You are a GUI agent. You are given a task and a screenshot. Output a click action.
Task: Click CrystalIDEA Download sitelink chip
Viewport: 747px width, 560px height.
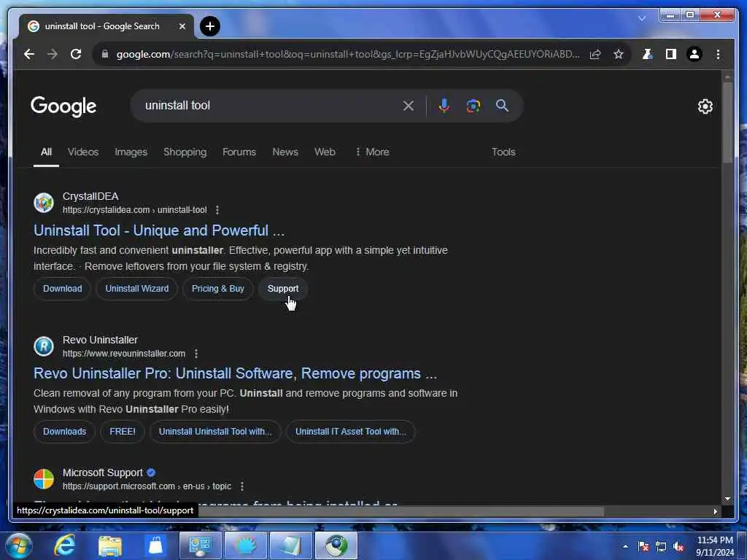click(x=63, y=289)
